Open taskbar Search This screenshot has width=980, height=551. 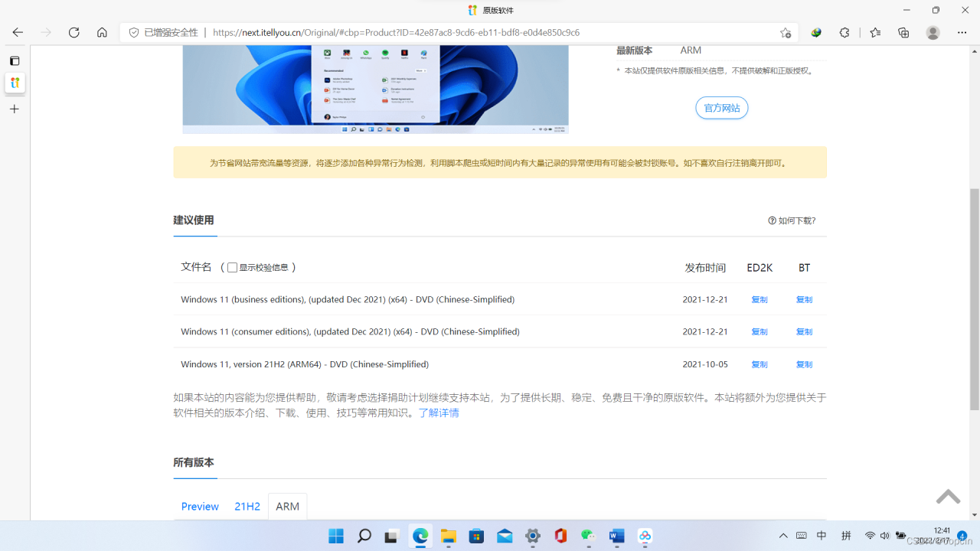tap(364, 536)
